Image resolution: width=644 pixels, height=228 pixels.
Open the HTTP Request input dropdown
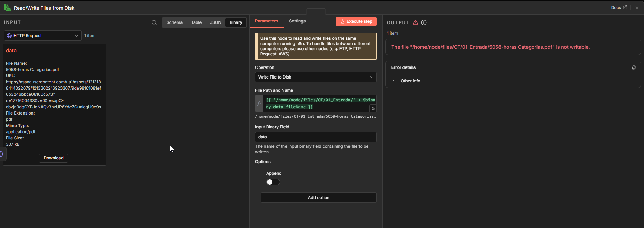[43, 36]
